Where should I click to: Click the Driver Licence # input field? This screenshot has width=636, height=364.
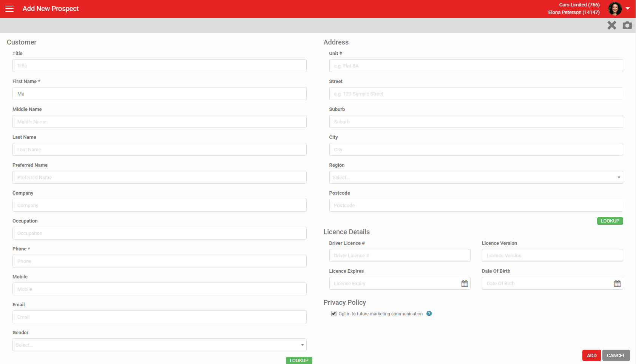click(x=400, y=255)
